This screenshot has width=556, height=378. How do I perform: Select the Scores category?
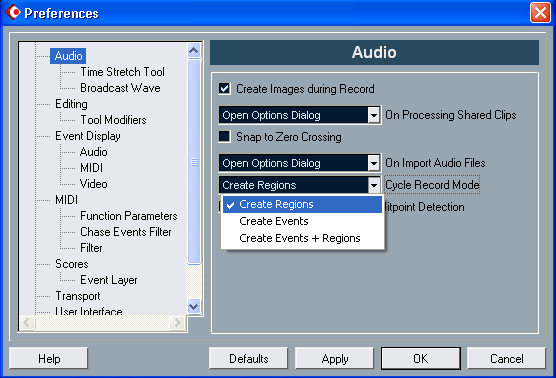click(72, 264)
